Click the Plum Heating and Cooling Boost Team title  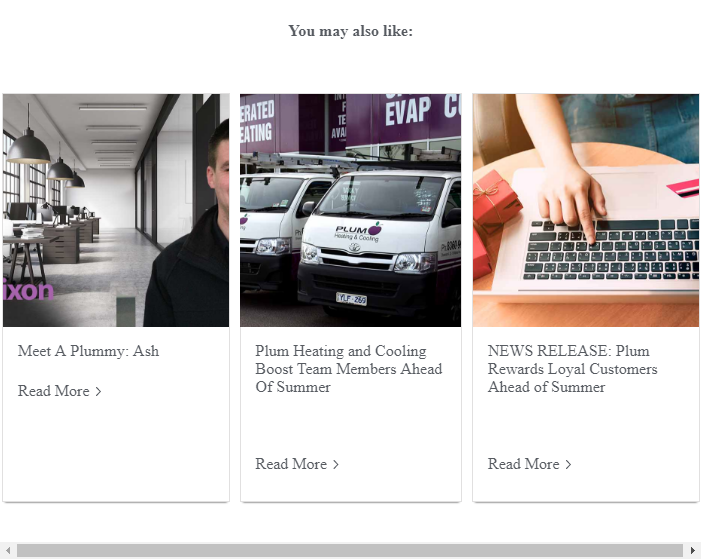pyautogui.click(x=349, y=369)
